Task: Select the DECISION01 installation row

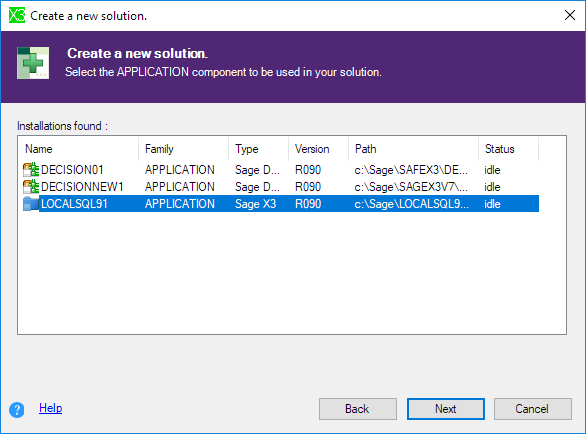Action: click(281, 170)
